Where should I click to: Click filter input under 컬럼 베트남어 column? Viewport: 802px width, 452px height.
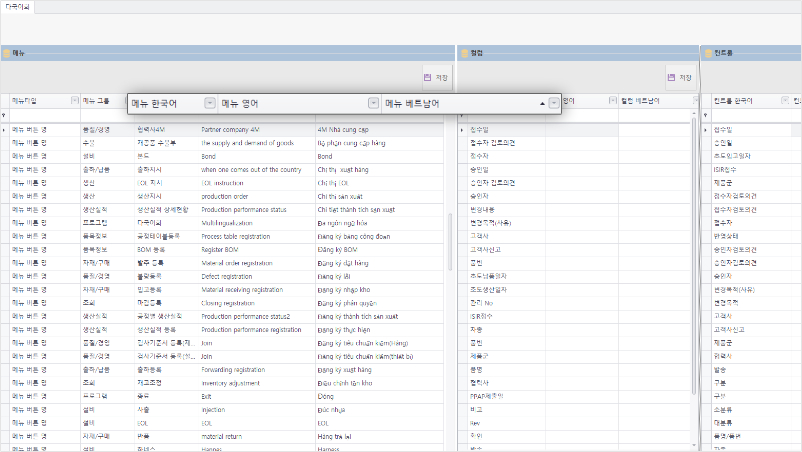[655, 116]
